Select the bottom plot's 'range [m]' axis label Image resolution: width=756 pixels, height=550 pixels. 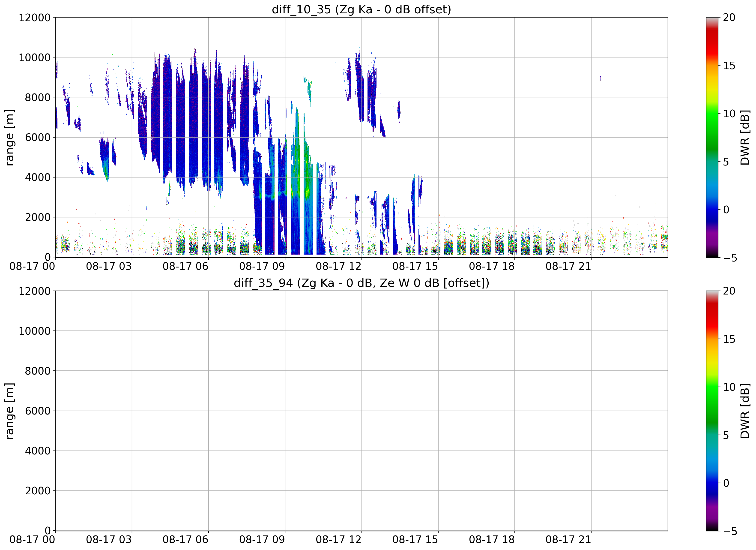point(9,411)
